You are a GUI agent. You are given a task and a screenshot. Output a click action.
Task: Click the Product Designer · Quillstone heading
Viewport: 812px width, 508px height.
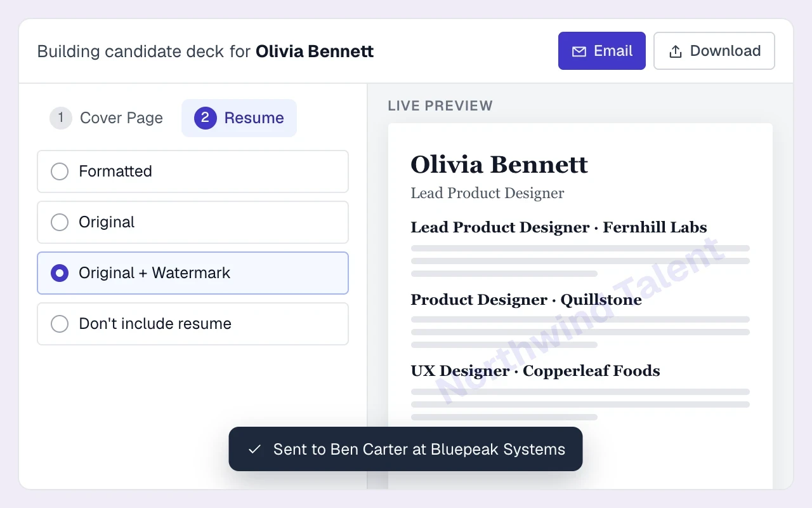coord(526,300)
